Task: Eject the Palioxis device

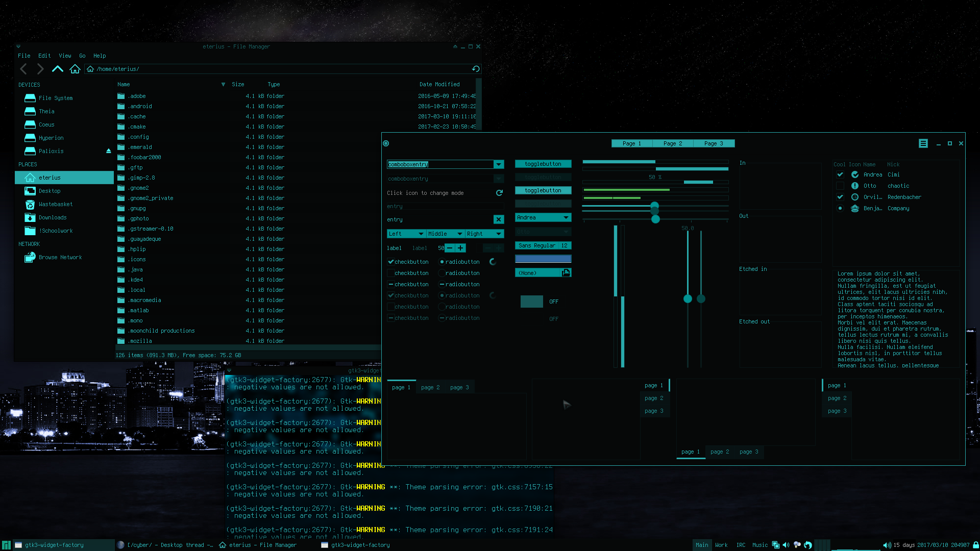Action: click(108, 151)
